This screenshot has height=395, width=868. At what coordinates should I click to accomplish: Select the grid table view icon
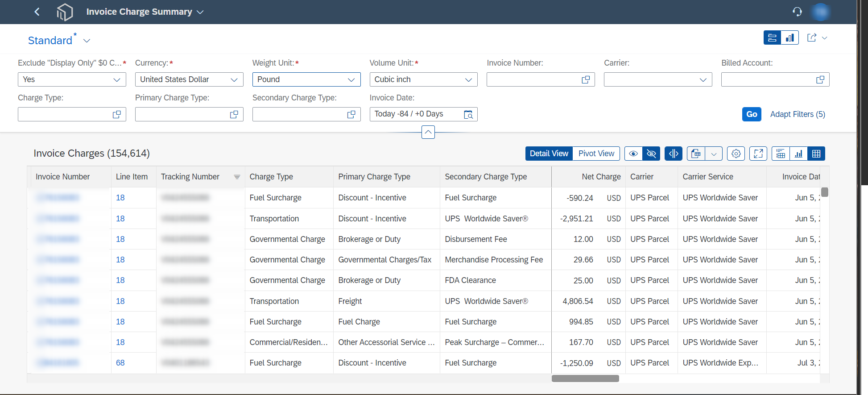pos(816,154)
